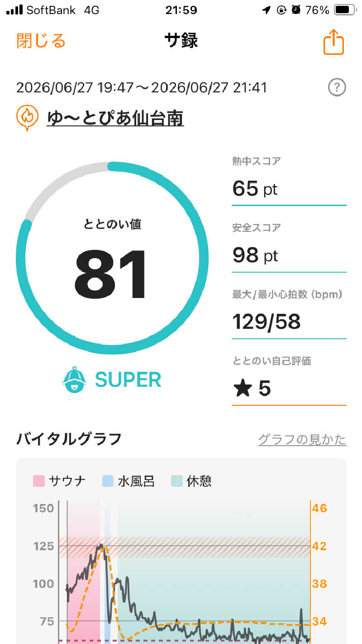
Task: Tap the SUPER bell-hat character icon
Action: point(75,380)
